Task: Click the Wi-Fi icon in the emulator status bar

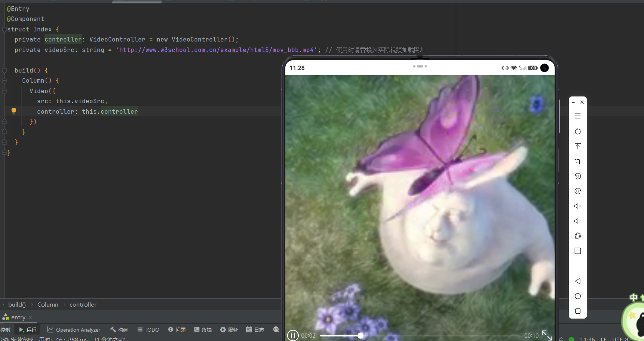Action: click(x=514, y=68)
